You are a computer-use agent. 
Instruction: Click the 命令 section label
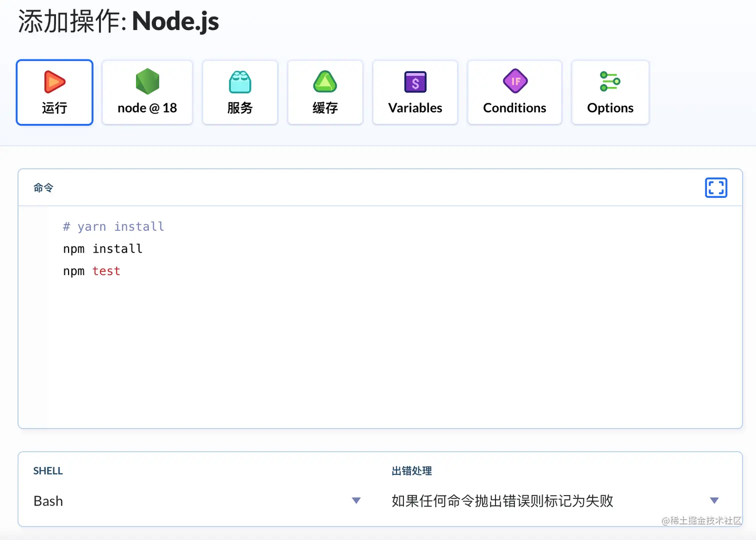point(43,188)
